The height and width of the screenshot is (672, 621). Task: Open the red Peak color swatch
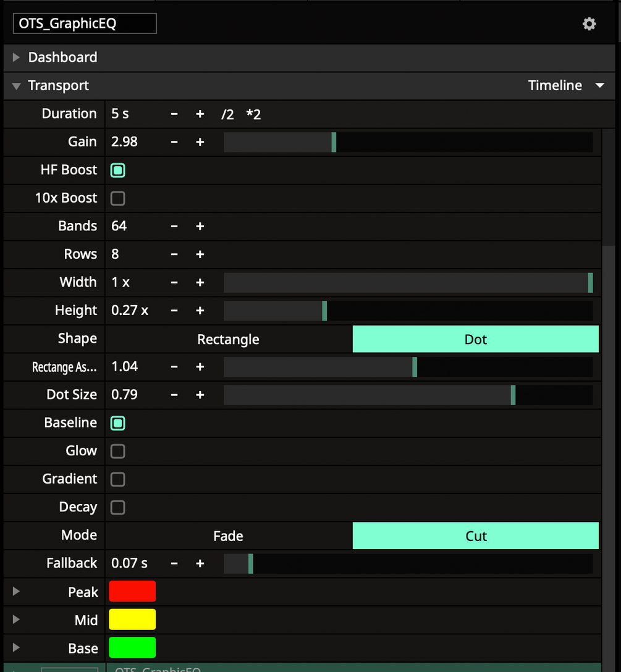coord(132,591)
